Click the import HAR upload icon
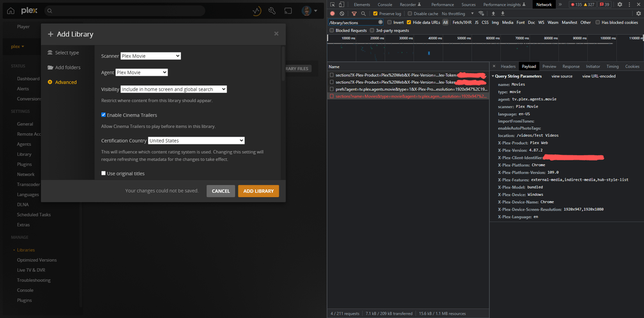644x318 pixels. [x=493, y=13]
